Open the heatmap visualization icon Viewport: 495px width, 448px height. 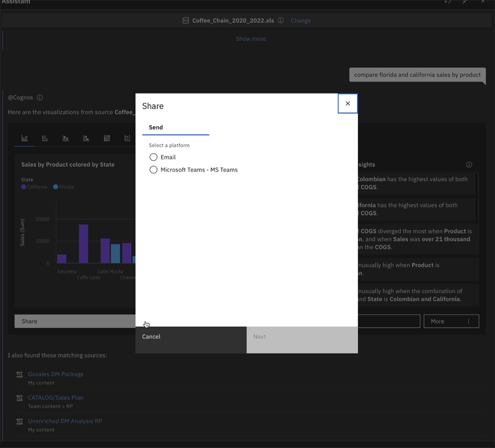point(107,138)
